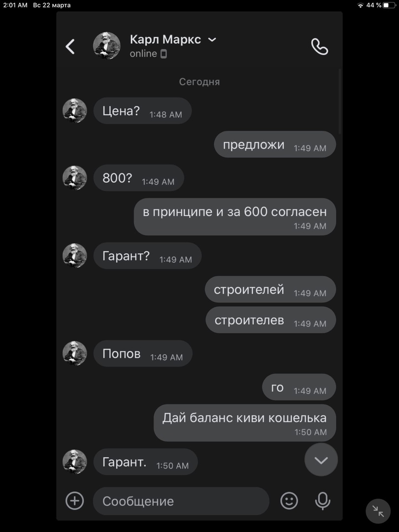Go back using the left arrow
Image resolution: width=399 pixels, height=532 pixels.
70,46
